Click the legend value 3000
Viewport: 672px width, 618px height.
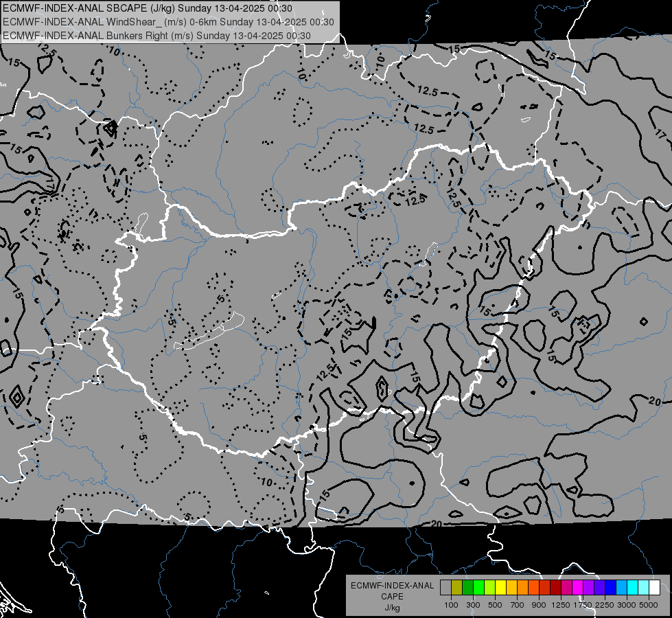[x=627, y=605]
